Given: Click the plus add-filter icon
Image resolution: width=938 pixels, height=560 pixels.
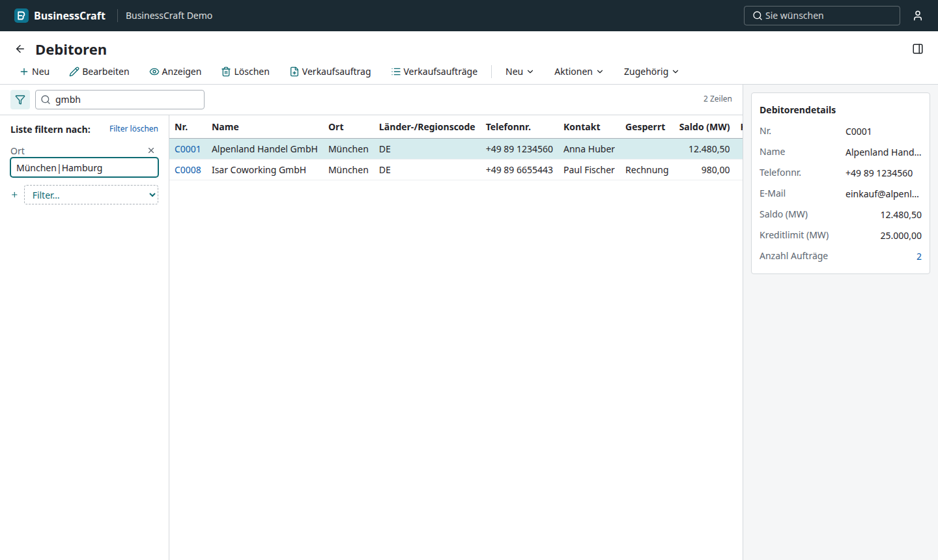Looking at the screenshot, I should pos(14,195).
